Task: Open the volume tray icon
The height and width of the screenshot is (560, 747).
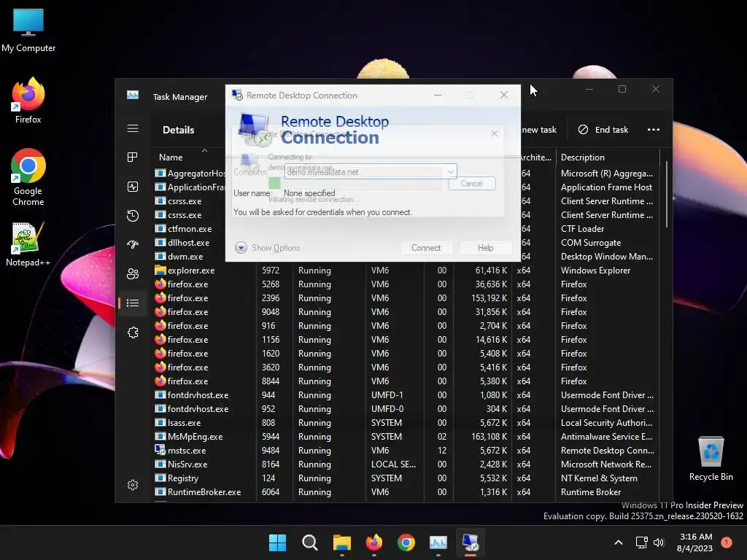Action: point(659,542)
